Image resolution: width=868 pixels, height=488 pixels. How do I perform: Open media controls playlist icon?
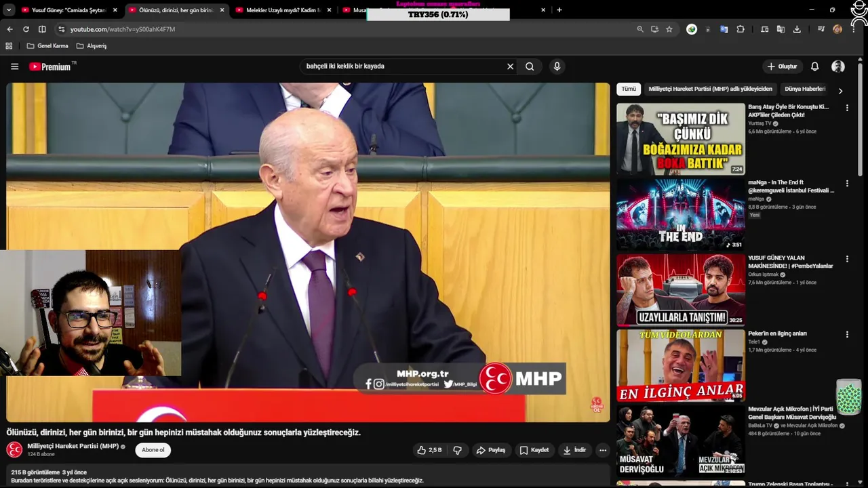(x=821, y=29)
